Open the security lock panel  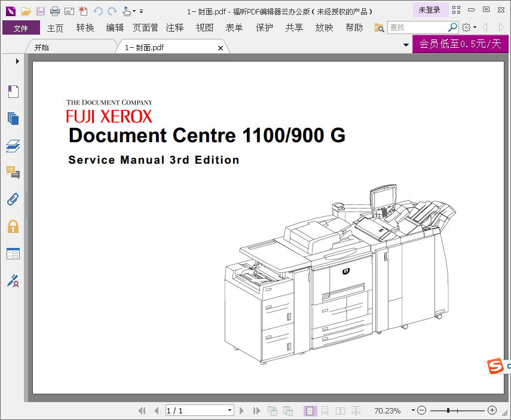point(13,226)
